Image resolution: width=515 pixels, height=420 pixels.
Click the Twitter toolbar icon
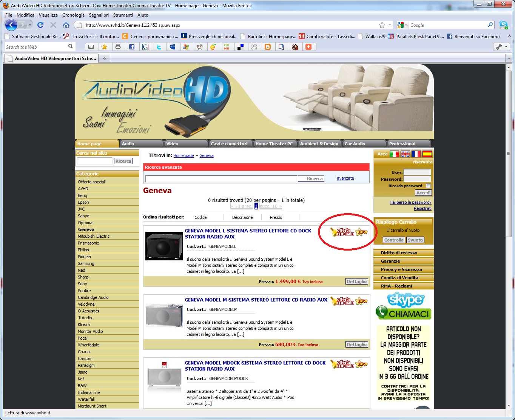159,47
